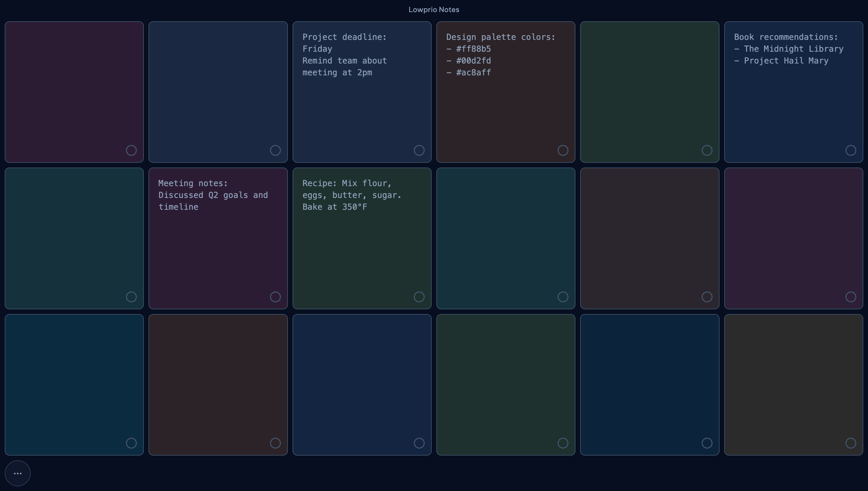Focus the empty note directly above the three-dots button
868x491 pixels.
74,385
